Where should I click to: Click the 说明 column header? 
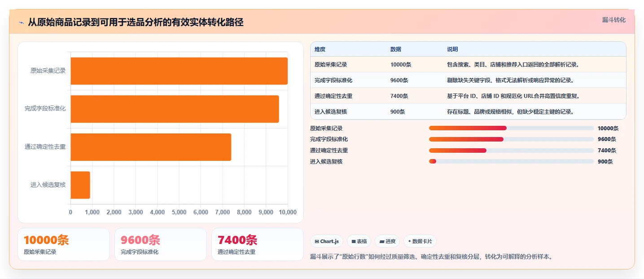(452, 49)
